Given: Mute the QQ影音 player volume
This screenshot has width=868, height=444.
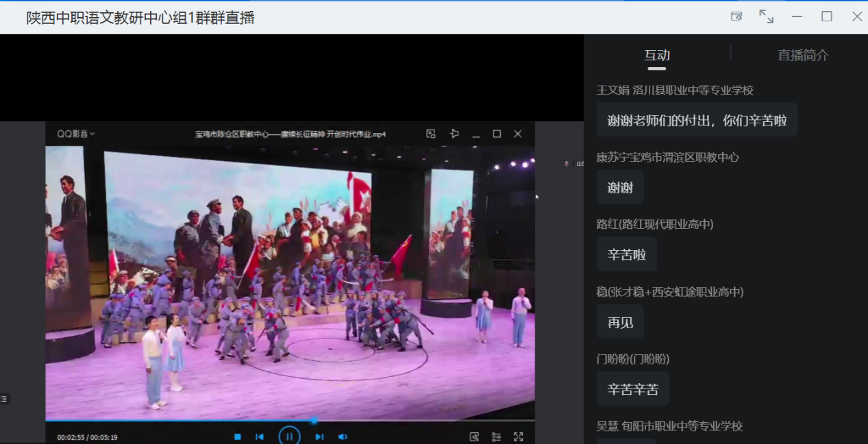Looking at the screenshot, I should click(343, 436).
